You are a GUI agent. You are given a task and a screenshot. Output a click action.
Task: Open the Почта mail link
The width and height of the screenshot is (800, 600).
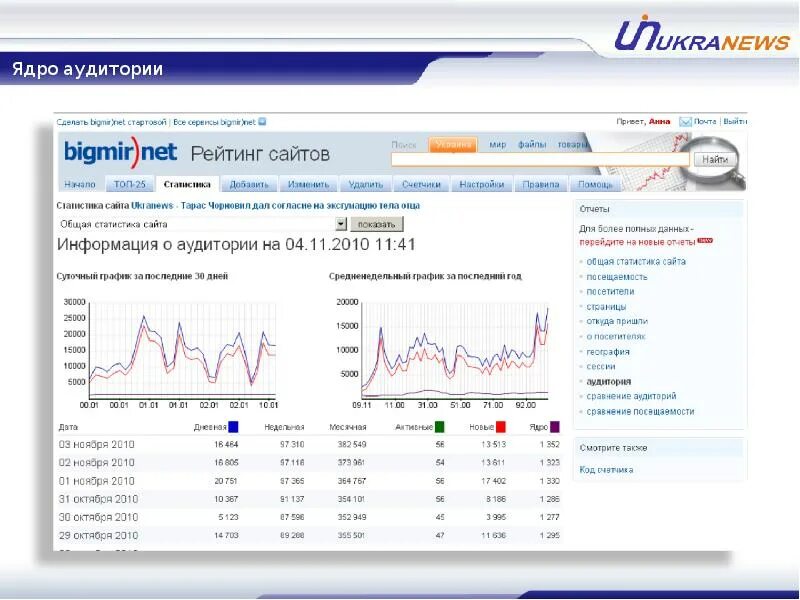(x=705, y=121)
